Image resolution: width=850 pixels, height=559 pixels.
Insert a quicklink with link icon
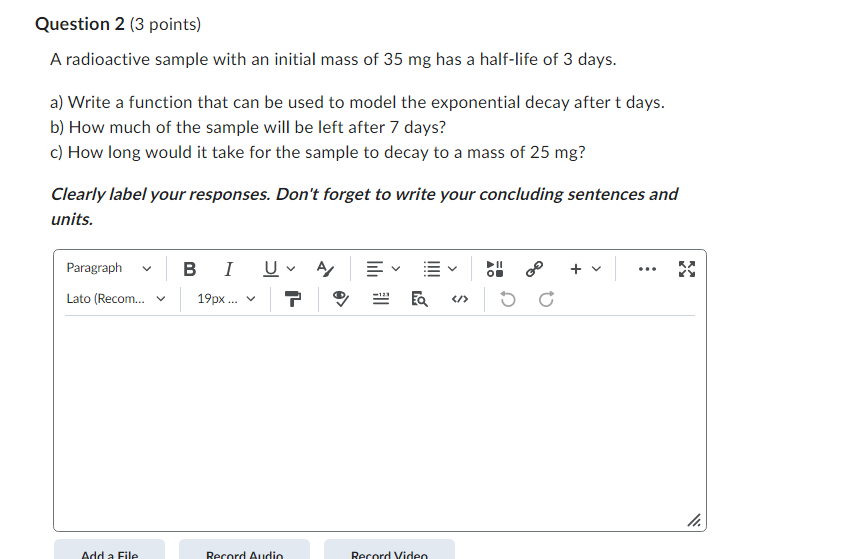535,269
